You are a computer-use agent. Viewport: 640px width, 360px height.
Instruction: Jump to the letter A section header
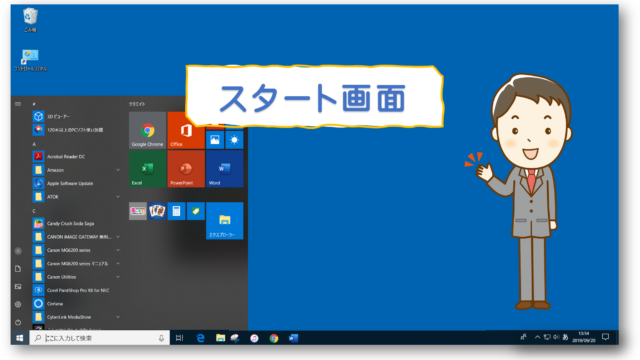34,144
